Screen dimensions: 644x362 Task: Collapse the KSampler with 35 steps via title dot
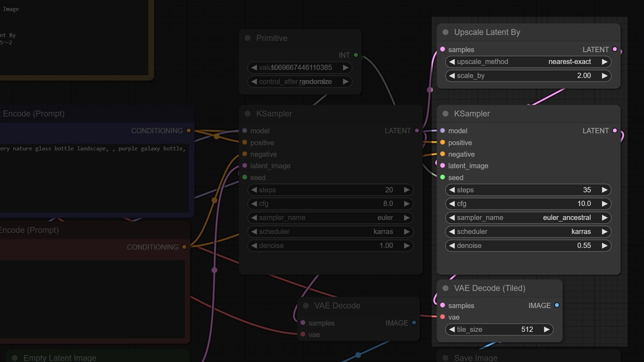(x=445, y=114)
